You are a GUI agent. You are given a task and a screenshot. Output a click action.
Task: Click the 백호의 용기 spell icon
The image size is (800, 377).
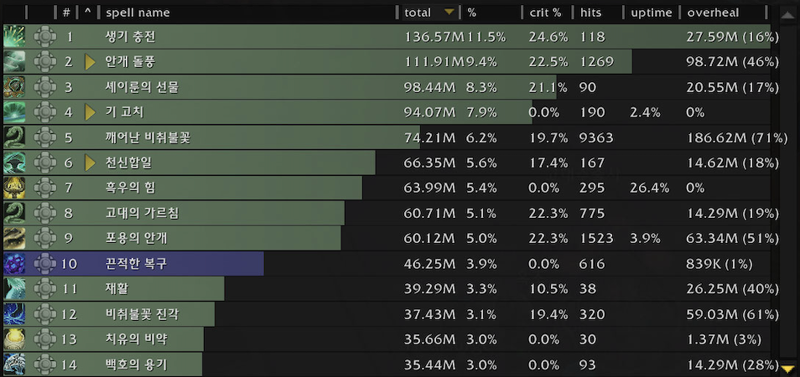pyautogui.click(x=14, y=364)
